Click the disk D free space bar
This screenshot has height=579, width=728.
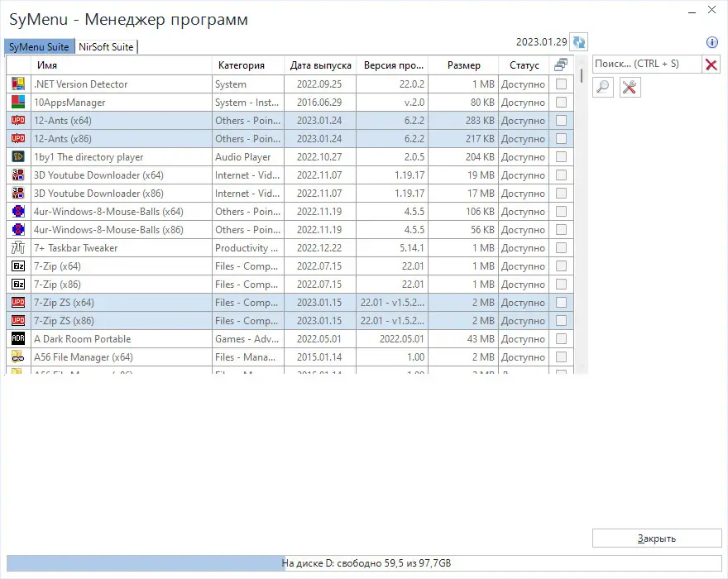pos(364,563)
